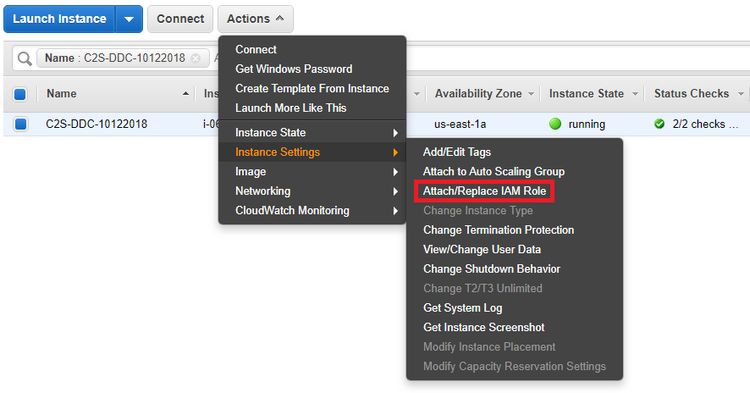Collapse the Actions dropdown menu button

[x=255, y=19]
